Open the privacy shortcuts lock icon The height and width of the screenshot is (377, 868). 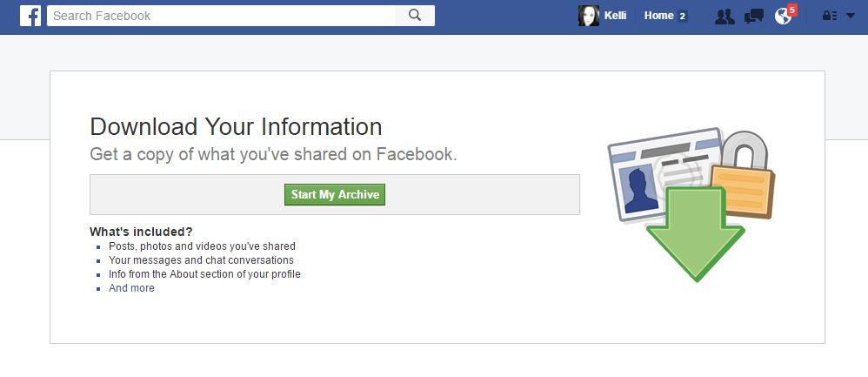click(829, 16)
